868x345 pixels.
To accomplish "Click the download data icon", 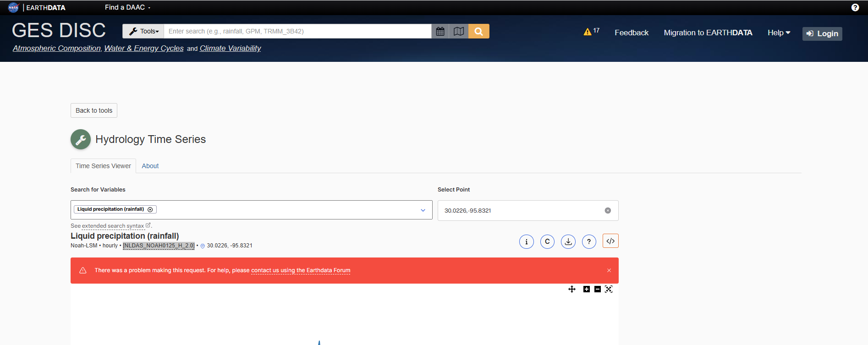I will click(x=568, y=241).
